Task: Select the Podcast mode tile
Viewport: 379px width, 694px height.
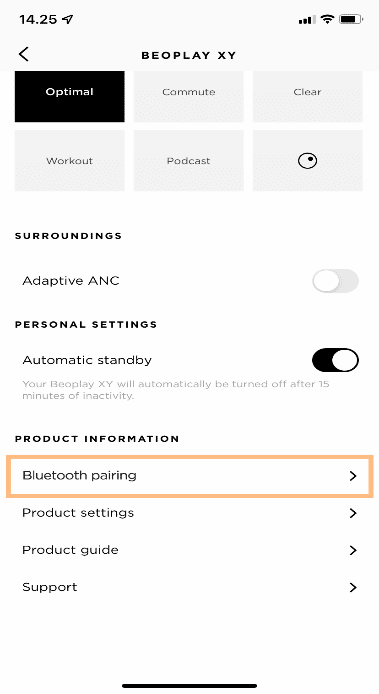Action: (x=189, y=160)
